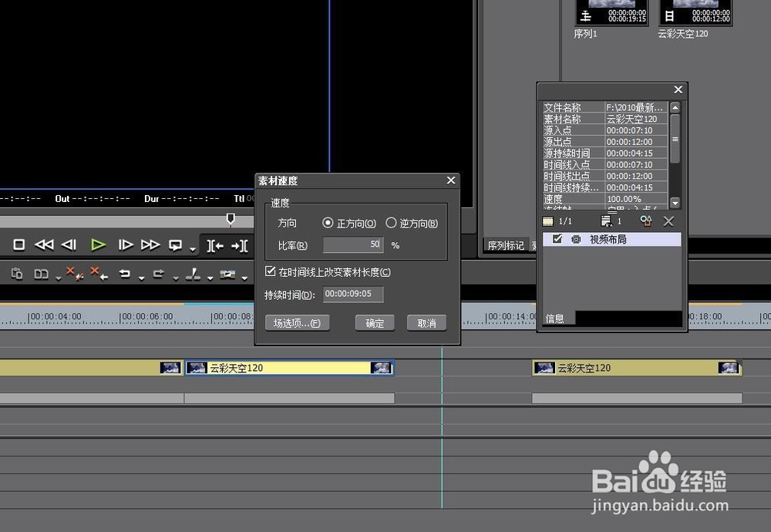The width and height of the screenshot is (771, 532).
Task: Toggle the loop playback icon
Action: click(x=175, y=244)
